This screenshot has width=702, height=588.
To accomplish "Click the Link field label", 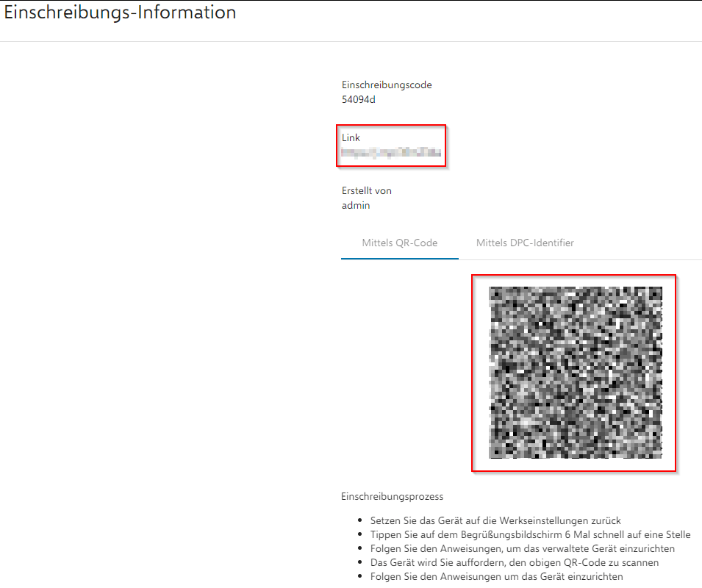I will click(x=351, y=138).
